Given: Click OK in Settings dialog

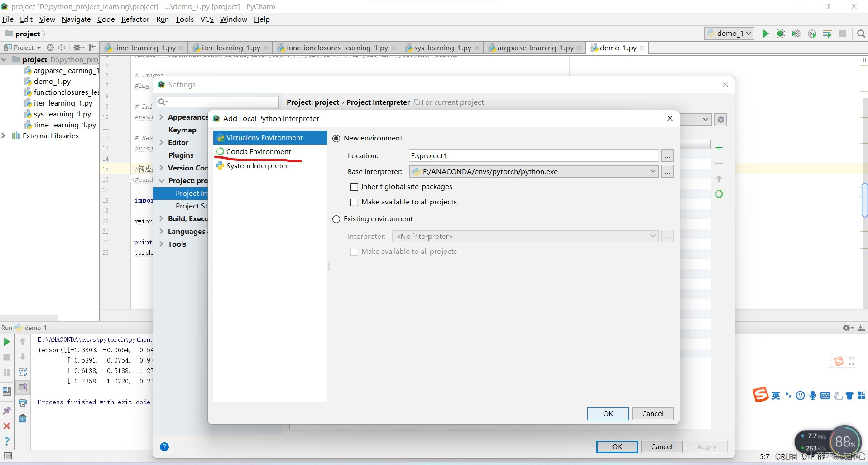Looking at the screenshot, I should pyautogui.click(x=617, y=446).
